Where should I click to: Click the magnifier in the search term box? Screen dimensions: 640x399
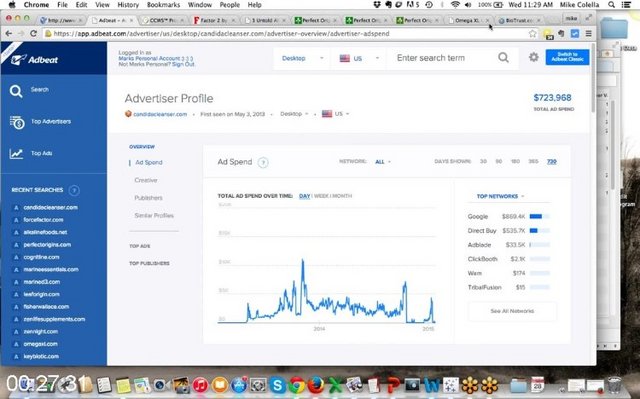[x=504, y=58]
